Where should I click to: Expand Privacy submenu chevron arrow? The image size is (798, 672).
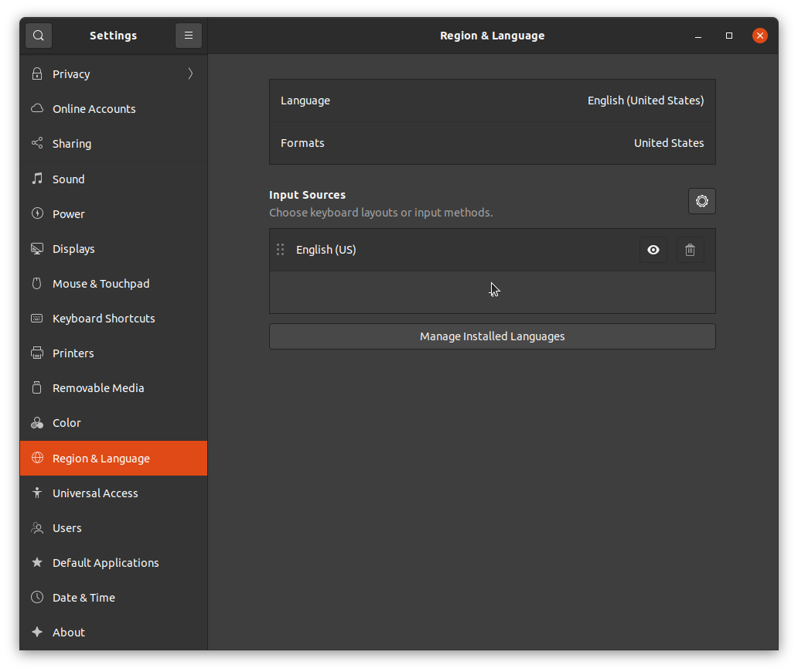tap(190, 74)
